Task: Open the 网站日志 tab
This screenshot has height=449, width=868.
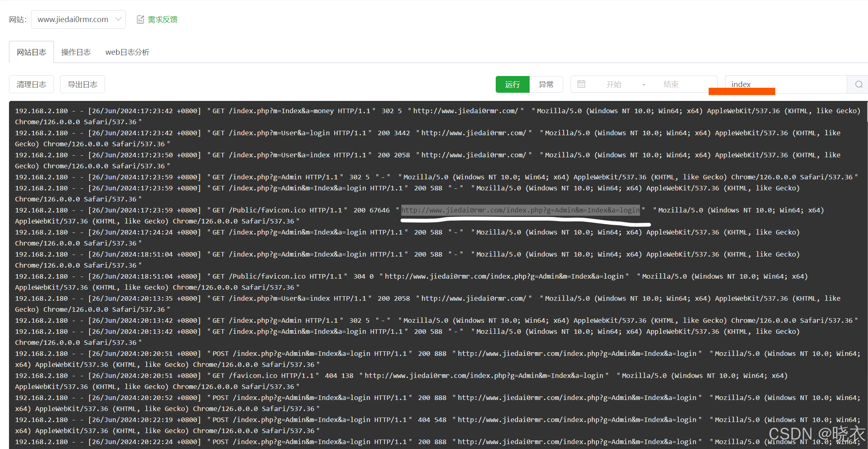Action: tap(31, 52)
